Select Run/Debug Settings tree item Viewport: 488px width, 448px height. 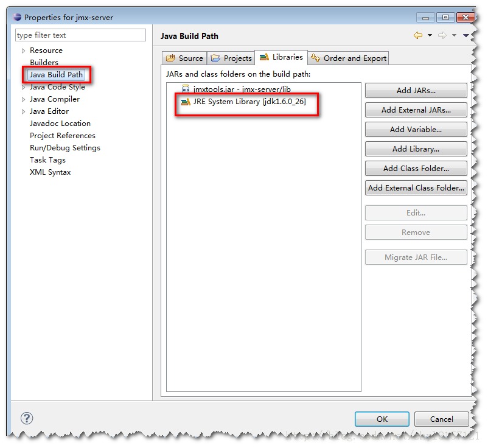(65, 147)
